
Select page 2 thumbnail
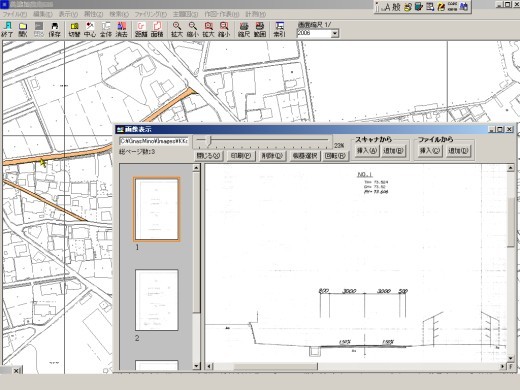157,300
